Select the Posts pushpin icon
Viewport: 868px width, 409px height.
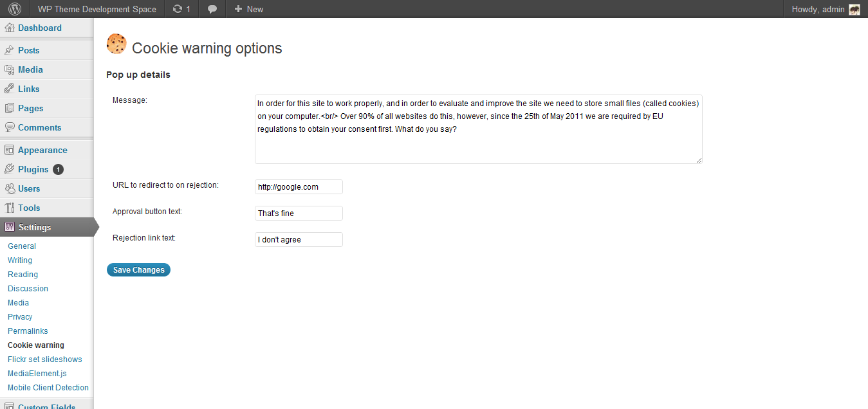coord(10,50)
